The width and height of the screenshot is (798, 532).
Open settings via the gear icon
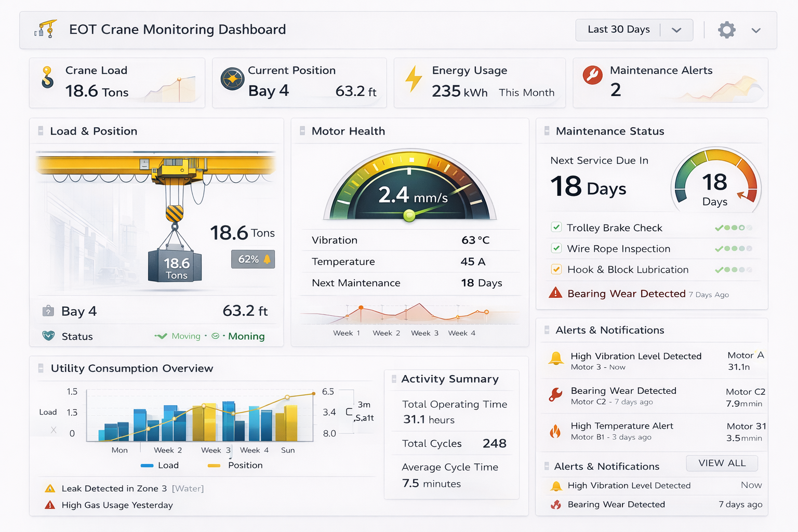point(726,30)
